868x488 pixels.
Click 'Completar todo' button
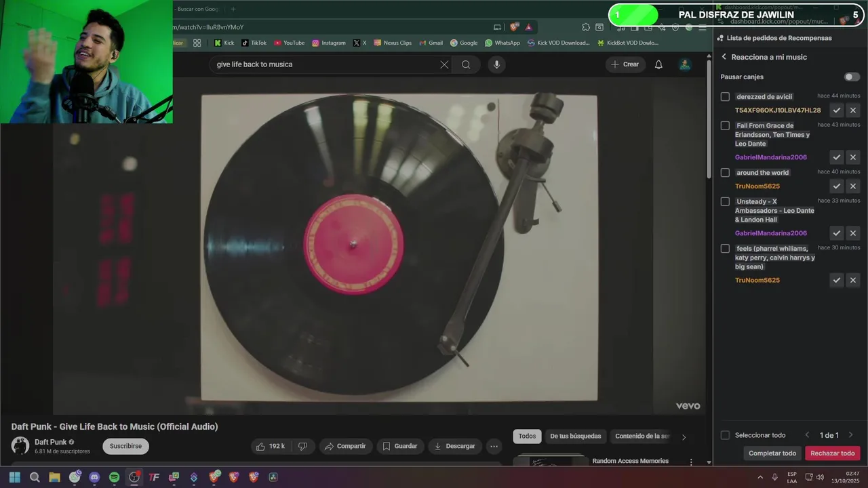pos(772,453)
